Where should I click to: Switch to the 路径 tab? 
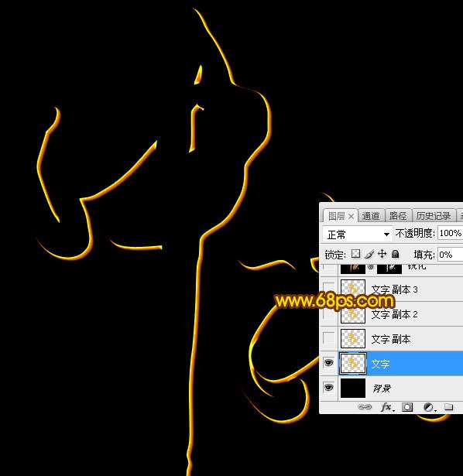tap(398, 216)
